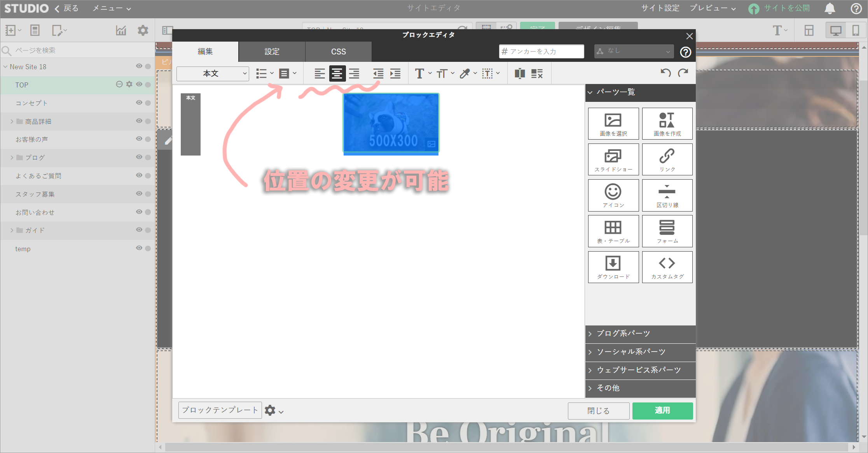Click the increase indent icon

(x=395, y=73)
